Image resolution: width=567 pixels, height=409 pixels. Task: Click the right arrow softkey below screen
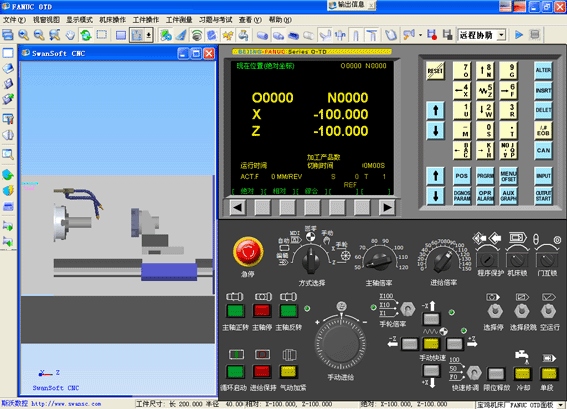point(387,208)
